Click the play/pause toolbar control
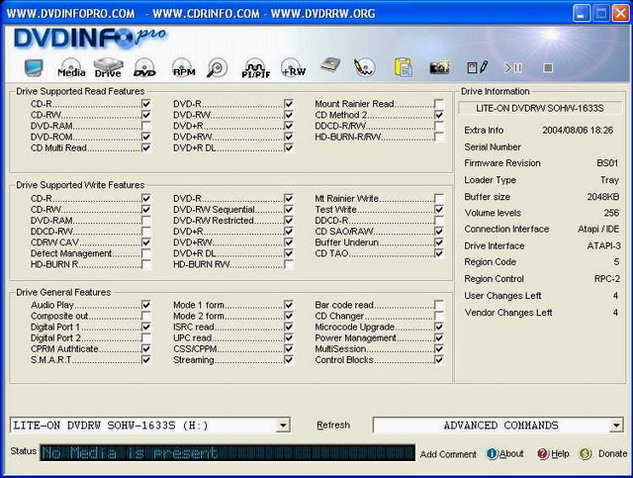633x478 pixels. point(513,68)
